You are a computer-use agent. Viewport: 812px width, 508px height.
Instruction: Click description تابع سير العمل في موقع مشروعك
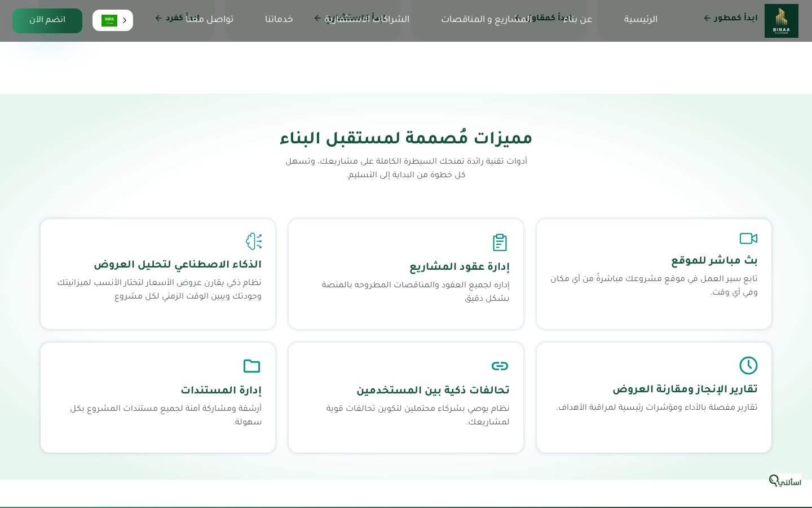click(x=654, y=286)
